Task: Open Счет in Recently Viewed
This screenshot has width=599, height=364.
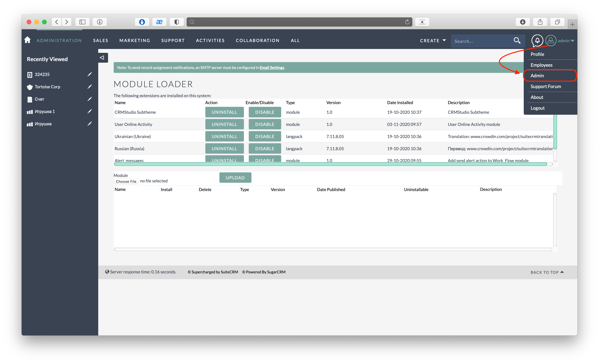Action: coord(39,99)
